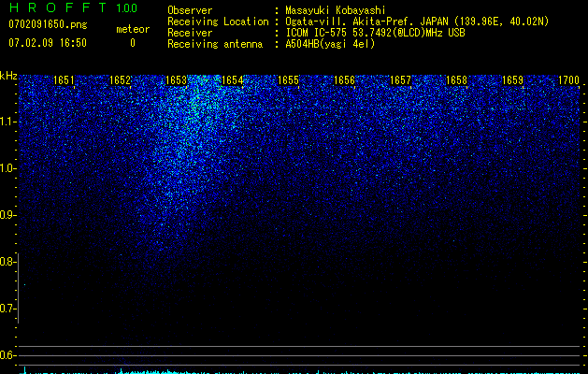Click the cyan signal level trace at bottom
The image size is (588, 374).
300,371
